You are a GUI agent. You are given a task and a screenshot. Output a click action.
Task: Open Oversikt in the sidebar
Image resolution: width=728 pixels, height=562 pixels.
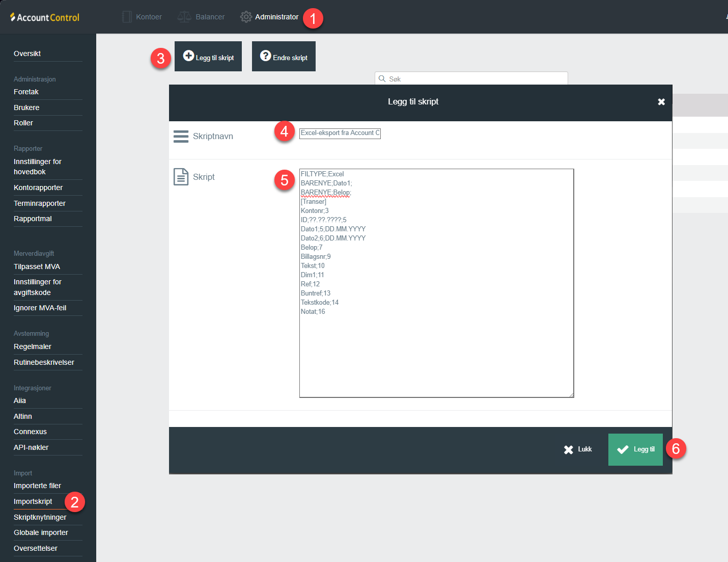coord(27,53)
